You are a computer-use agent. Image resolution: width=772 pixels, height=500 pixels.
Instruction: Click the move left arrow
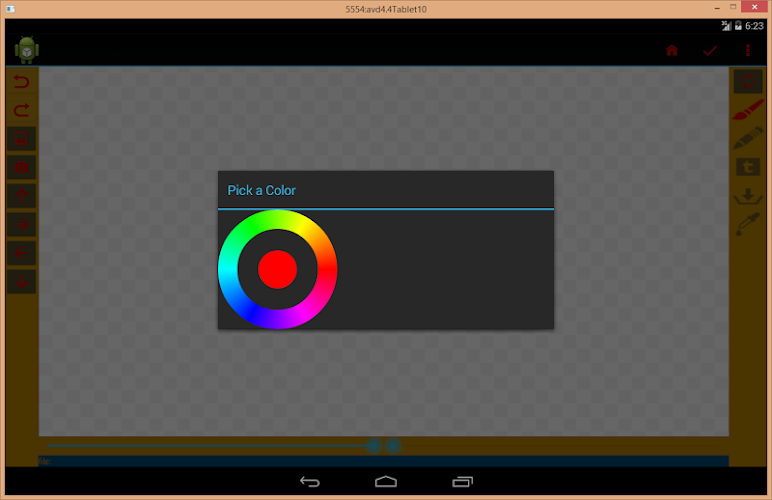[x=21, y=253]
